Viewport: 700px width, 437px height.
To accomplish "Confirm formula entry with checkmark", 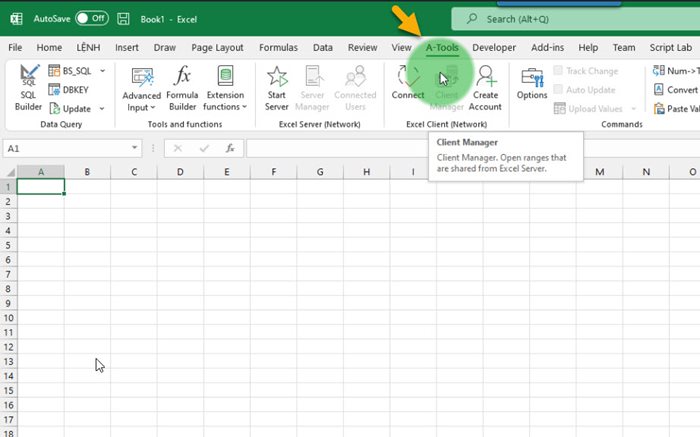I will [204, 148].
